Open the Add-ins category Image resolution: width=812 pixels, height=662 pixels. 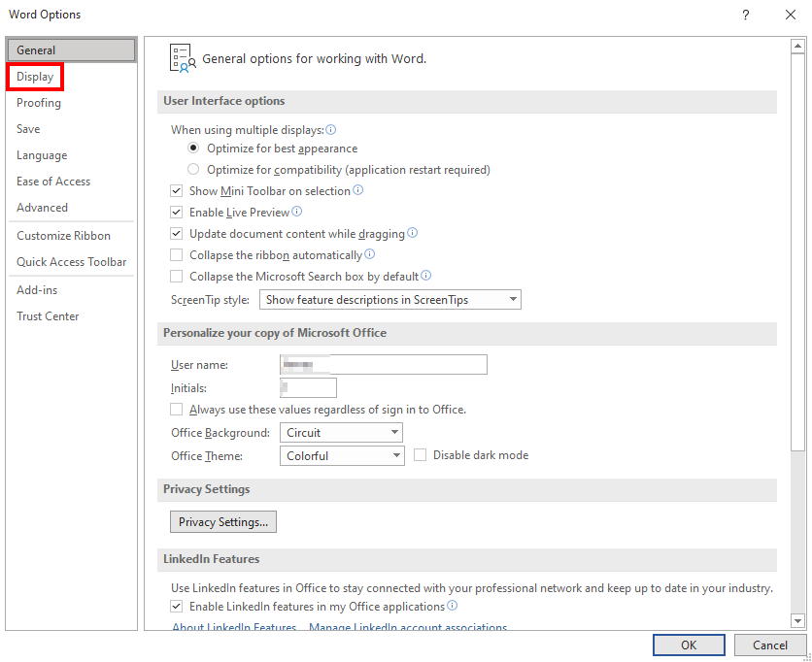72,290
